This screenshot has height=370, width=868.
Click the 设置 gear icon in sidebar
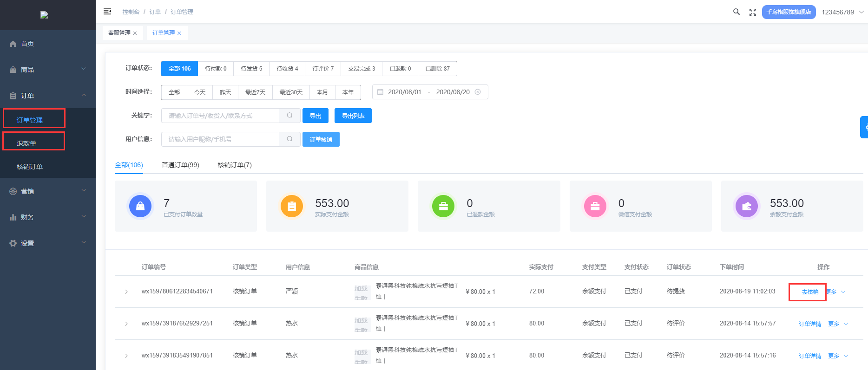tap(13, 243)
